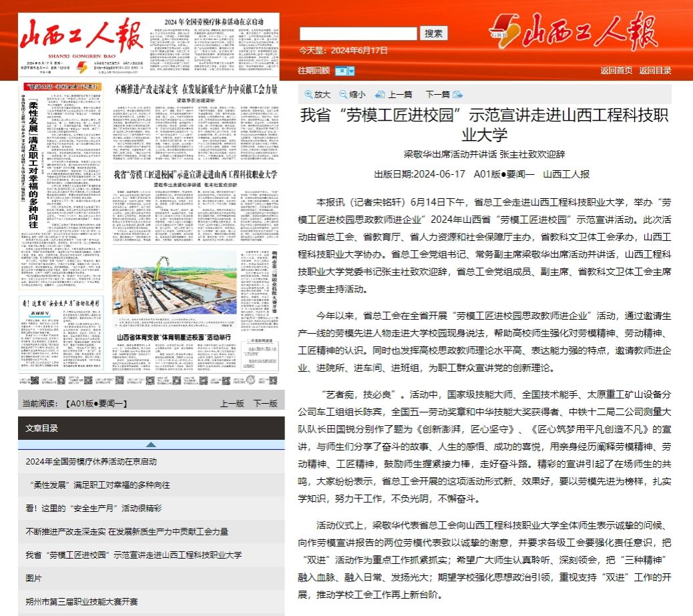Click the 往期回顾 label

(314, 71)
